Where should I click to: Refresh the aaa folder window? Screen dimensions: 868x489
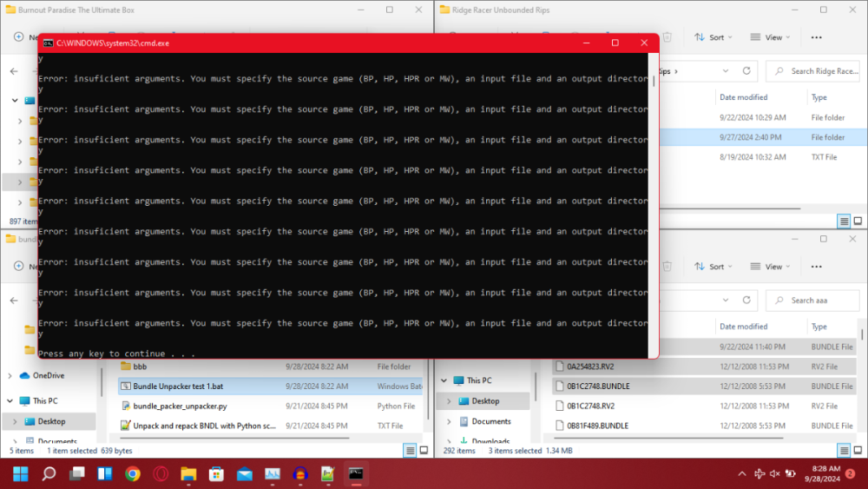pos(746,301)
